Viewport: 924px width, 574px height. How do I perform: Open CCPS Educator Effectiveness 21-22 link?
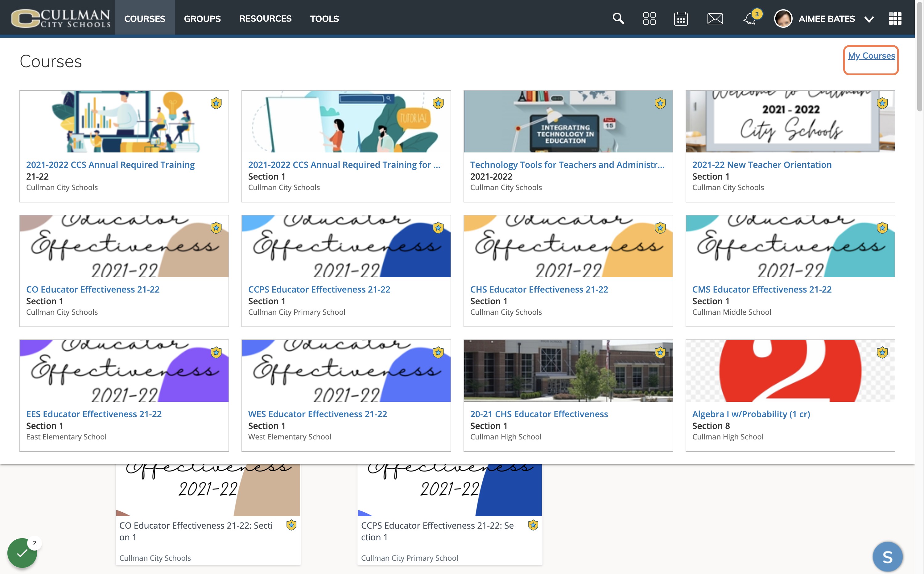319,289
